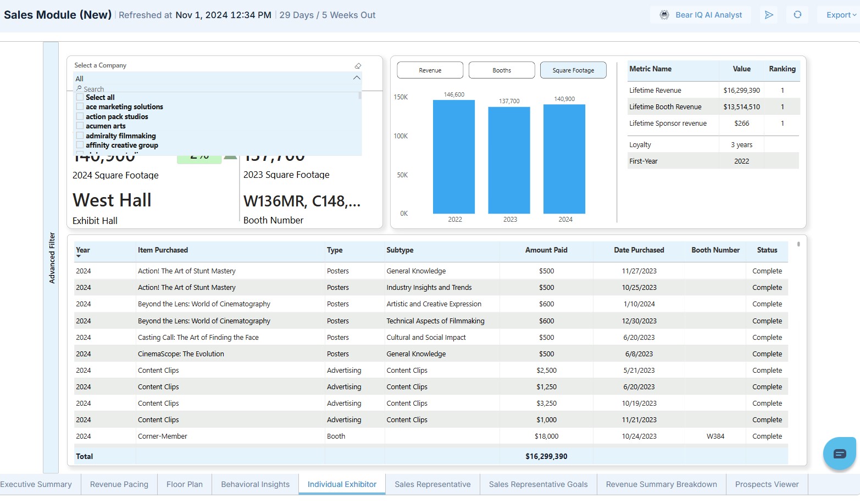Click the table's vertical scrollbar
Viewport: 860px width, 504px height.
coord(798,244)
